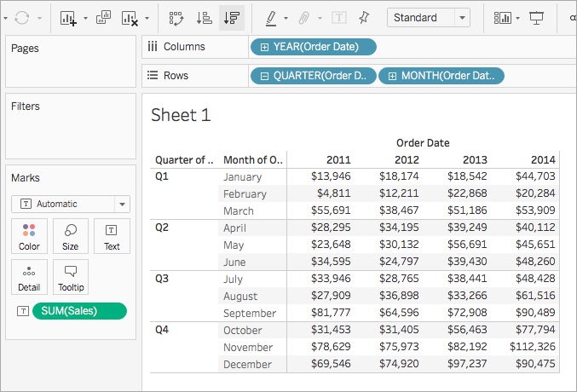577x392 pixels.
Task: Click the Highlight pen icon
Action: [x=271, y=18]
